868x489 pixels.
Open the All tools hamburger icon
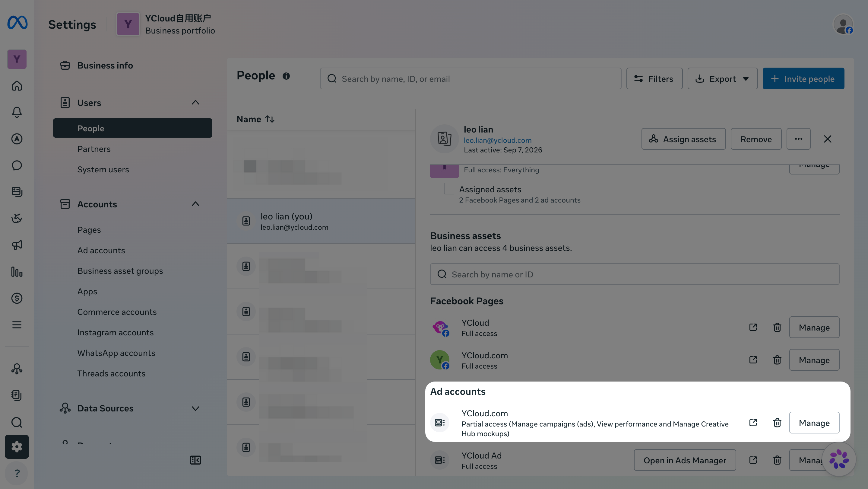17,325
